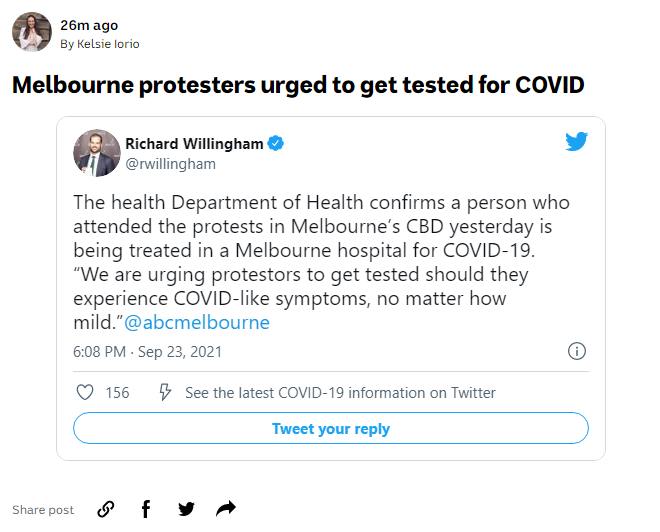Share post via Twitter icon below tweet
The height and width of the screenshot is (532, 660).
pos(186,509)
